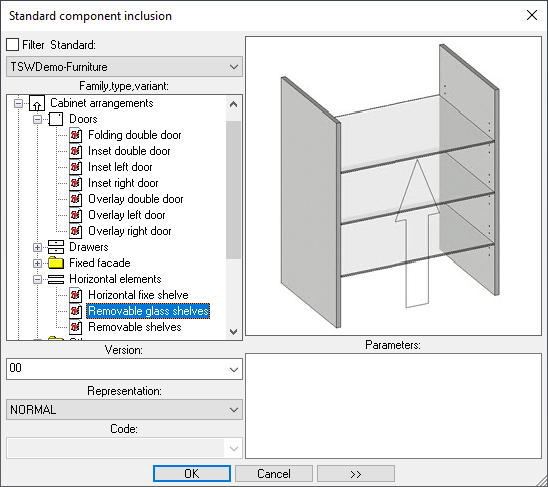Click the Folding double door component icon
Image resolution: width=548 pixels, height=487 pixels.
click(75, 135)
